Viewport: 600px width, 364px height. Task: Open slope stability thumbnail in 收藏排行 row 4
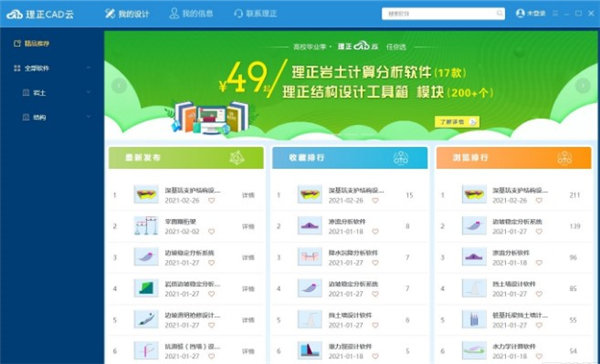(x=310, y=288)
